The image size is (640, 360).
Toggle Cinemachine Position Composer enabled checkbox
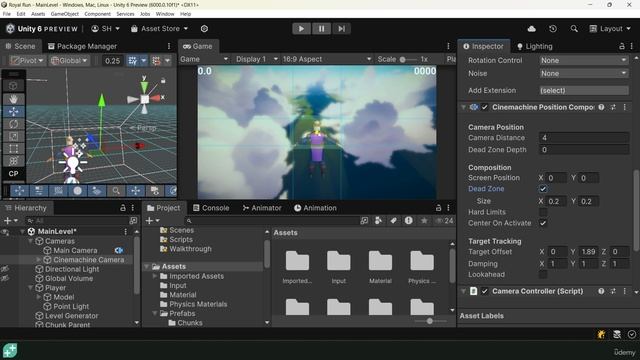[x=484, y=107]
